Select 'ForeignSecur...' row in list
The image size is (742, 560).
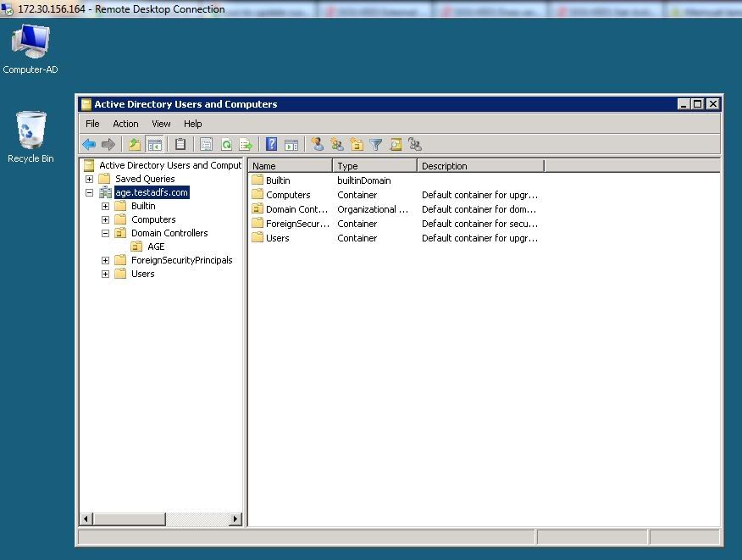[395, 224]
